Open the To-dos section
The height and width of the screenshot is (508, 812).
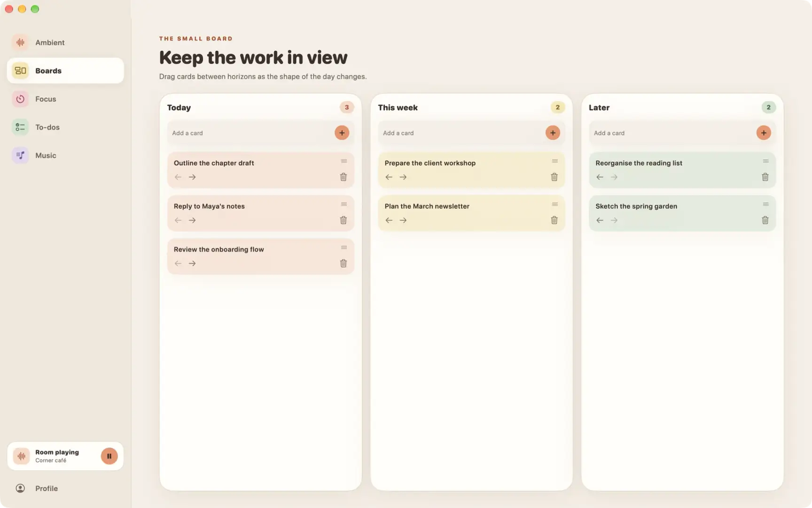(x=65, y=127)
